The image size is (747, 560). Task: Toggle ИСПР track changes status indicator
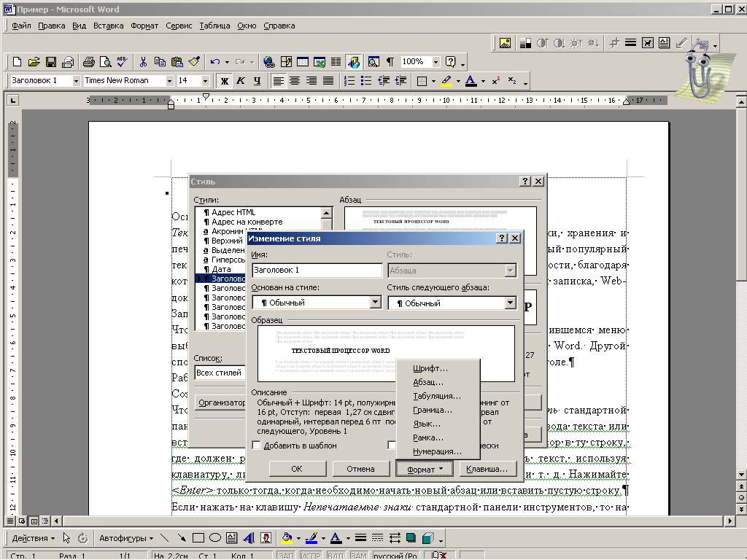[311, 556]
